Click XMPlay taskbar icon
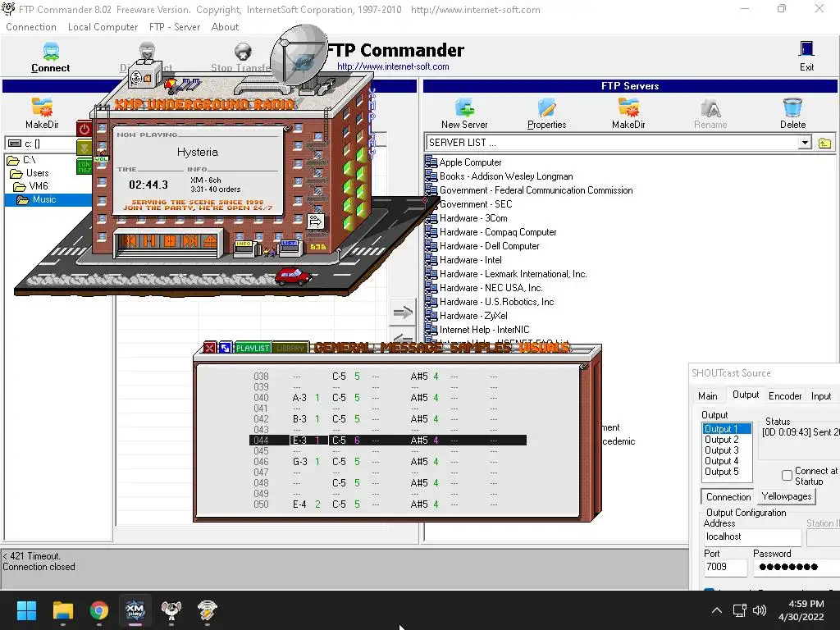The height and width of the screenshot is (630, 840). point(135,610)
